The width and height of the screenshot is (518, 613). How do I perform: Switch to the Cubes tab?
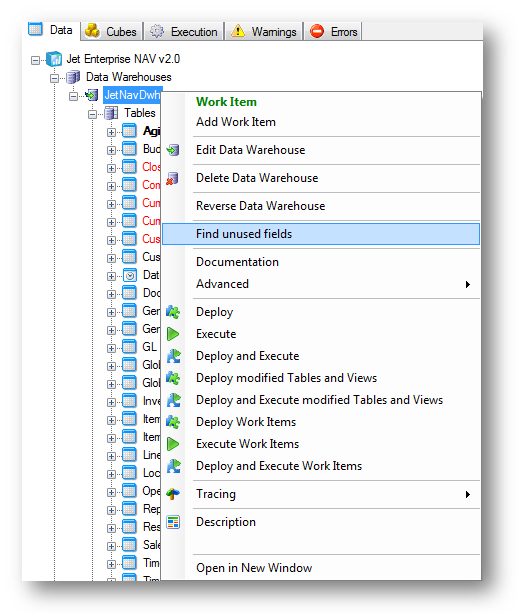(x=111, y=31)
